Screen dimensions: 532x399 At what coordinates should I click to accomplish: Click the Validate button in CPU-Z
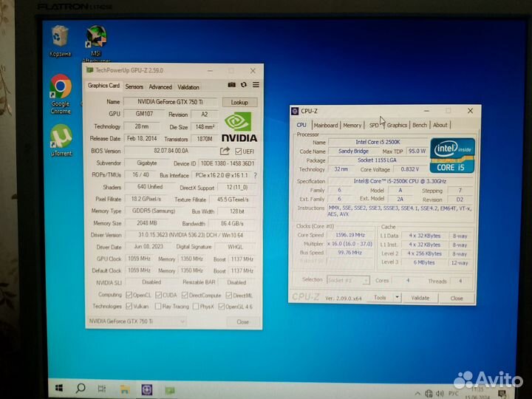click(x=420, y=298)
